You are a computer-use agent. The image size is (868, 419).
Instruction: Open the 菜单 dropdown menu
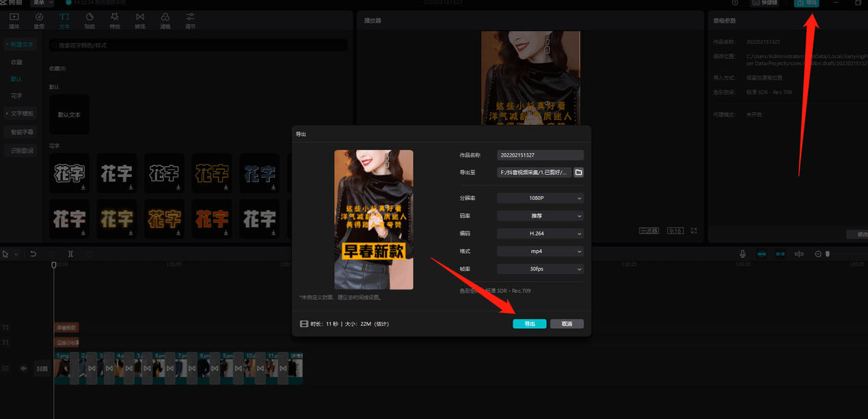[43, 3]
